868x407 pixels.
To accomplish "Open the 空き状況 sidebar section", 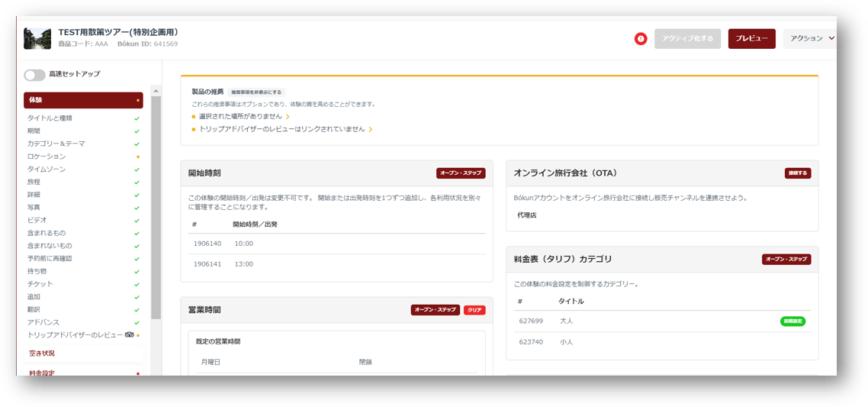I will coord(42,354).
